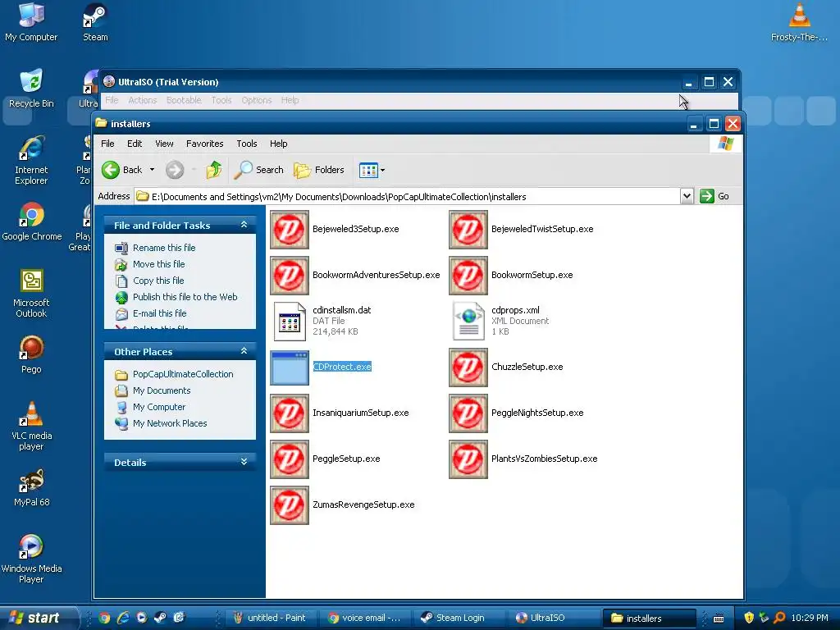Screen dimensions: 840x630
Task: Switch to voice email Chrome taskbar button
Action: 365,618
